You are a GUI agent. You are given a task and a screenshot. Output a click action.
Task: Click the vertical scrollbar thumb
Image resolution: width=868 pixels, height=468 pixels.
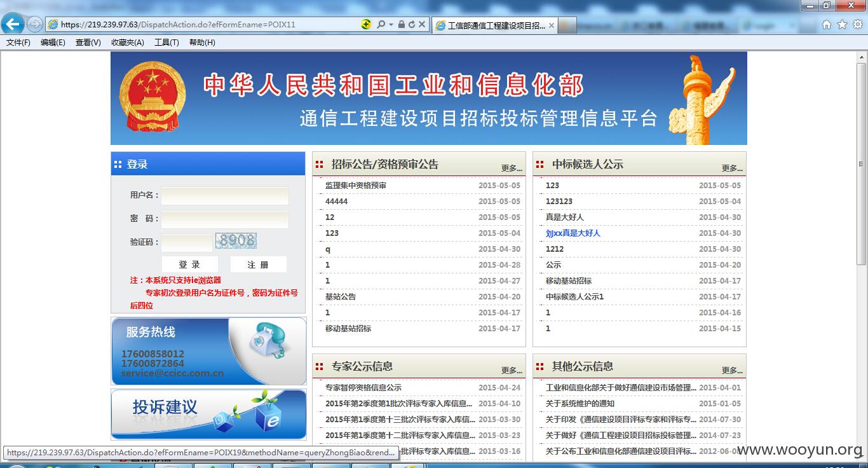click(862, 164)
